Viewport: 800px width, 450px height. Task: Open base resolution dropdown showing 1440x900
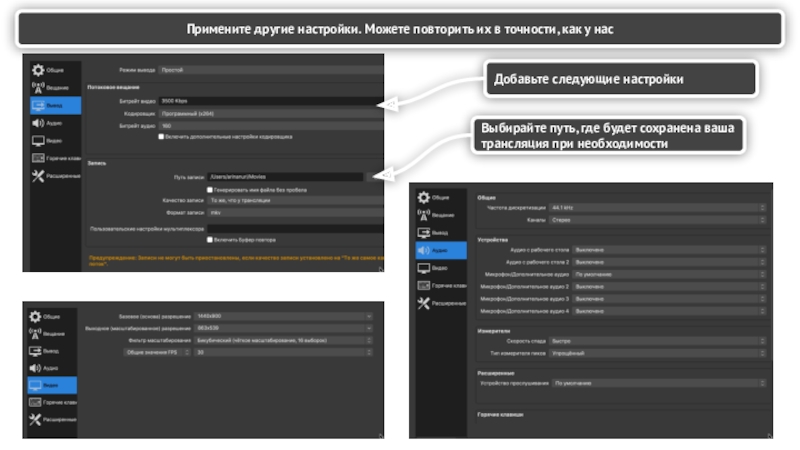284,316
